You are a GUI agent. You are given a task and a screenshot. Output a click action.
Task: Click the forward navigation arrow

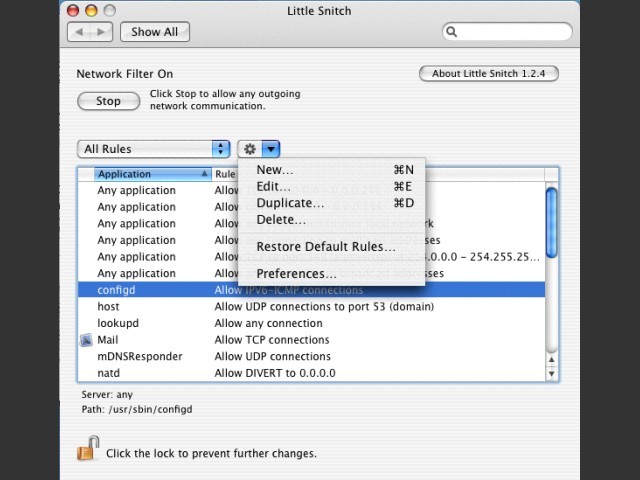point(101,32)
